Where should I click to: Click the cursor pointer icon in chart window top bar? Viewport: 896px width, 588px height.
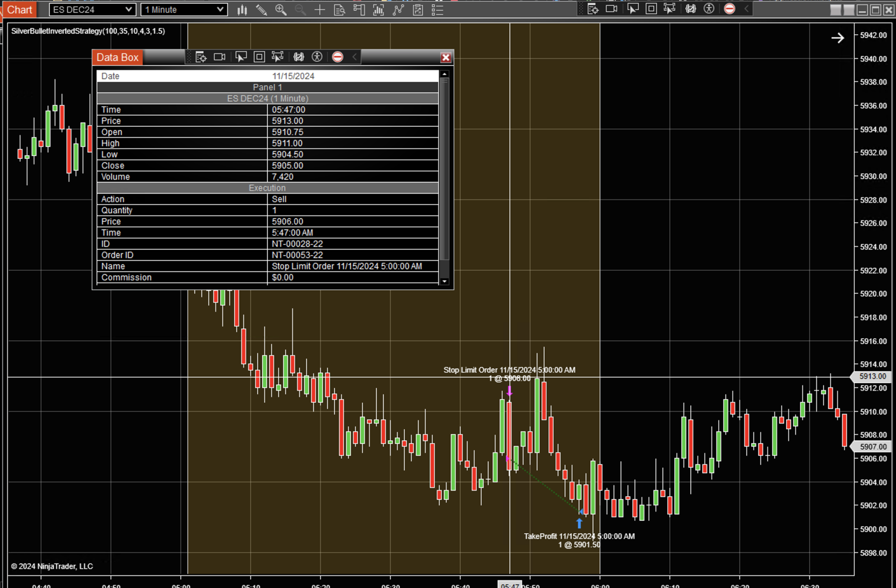633,9
